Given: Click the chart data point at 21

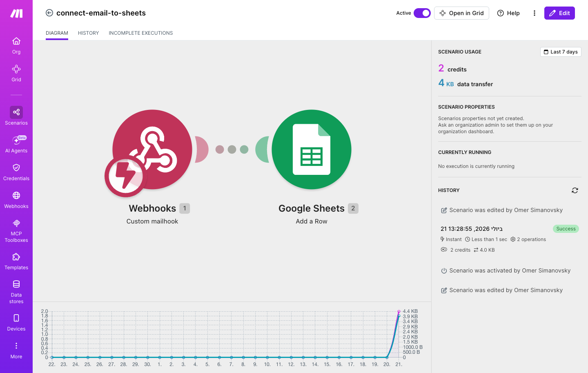Looking at the screenshot, I should pyautogui.click(x=399, y=312).
